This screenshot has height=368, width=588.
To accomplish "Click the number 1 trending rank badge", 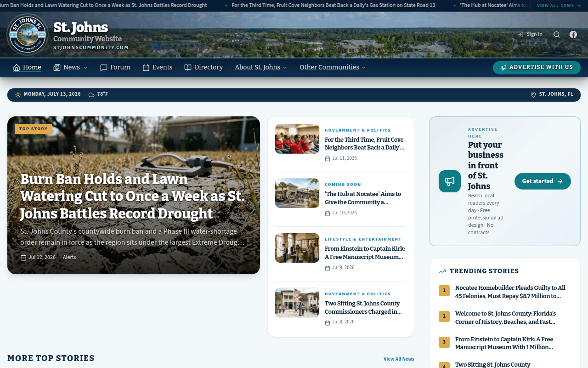I will tap(444, 291).
